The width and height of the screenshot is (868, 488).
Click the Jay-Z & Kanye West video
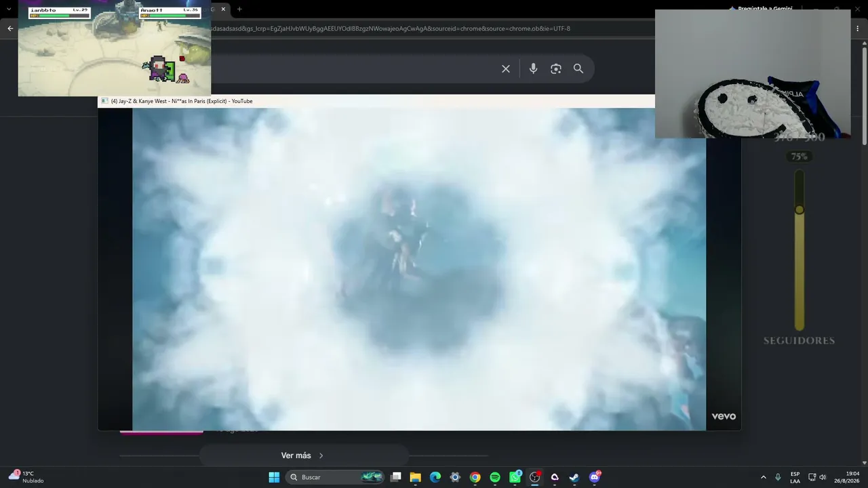point(419,269)
